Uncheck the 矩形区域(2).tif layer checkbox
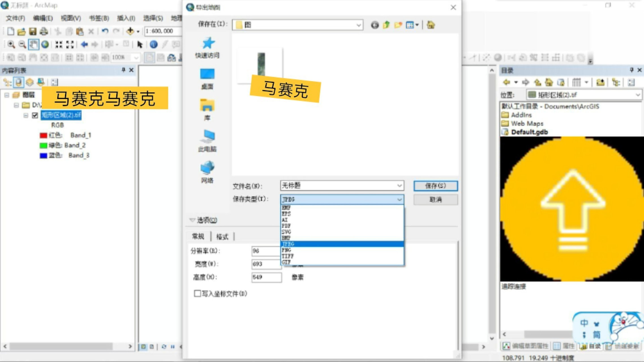 tap(35, 115)
